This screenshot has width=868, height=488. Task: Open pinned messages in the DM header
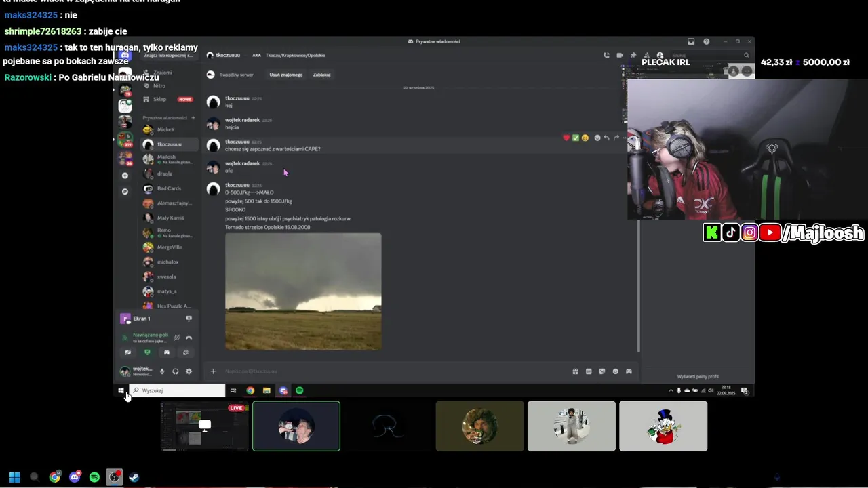click(x=633, y=56)
